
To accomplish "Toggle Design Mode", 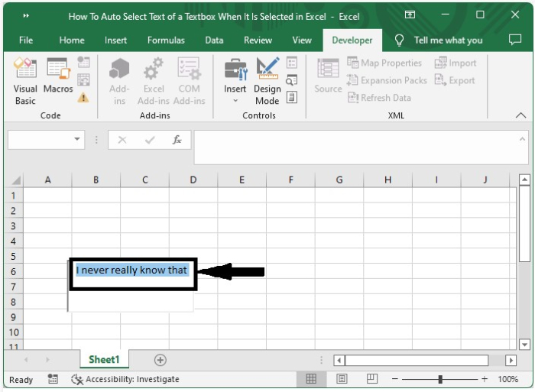I will pos(267,81).
